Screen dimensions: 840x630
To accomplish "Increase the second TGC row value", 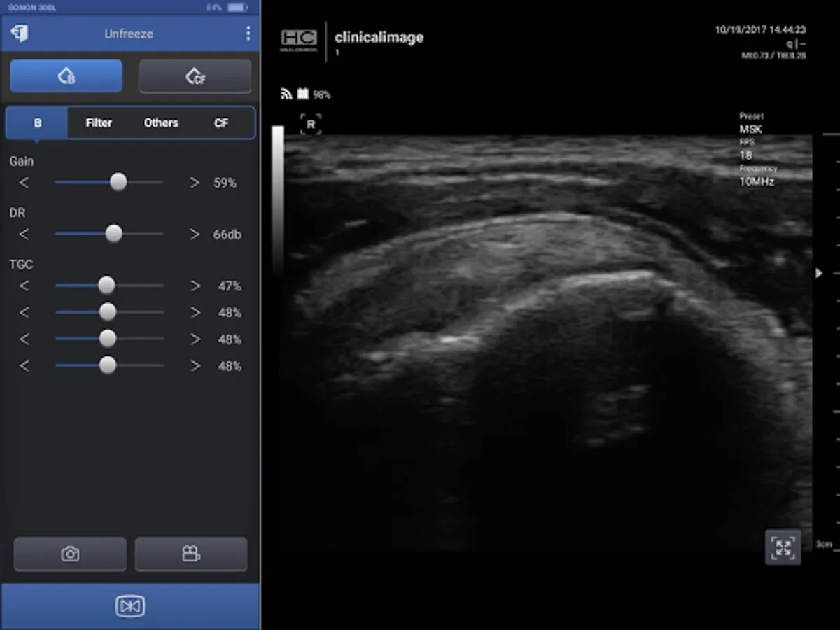I will [195, 313].
